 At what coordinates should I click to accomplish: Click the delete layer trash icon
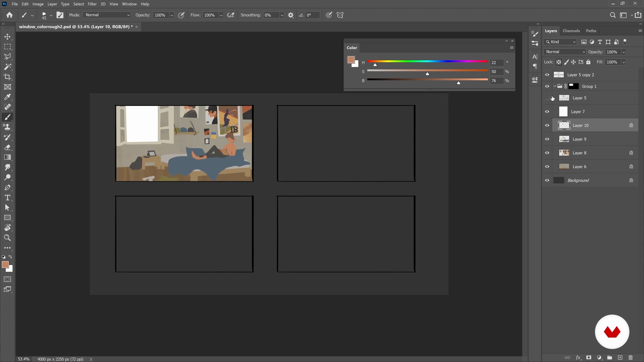[x=631, y=358]
